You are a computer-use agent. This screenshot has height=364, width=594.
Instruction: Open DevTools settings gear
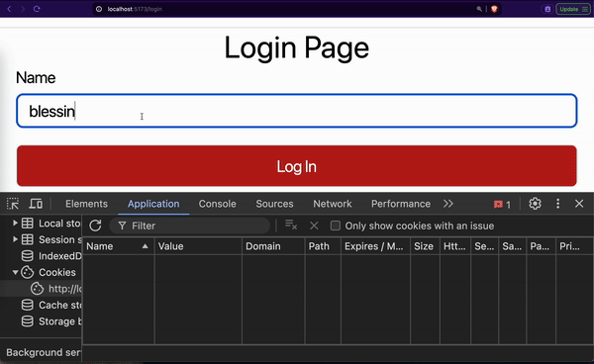[535, 204]
